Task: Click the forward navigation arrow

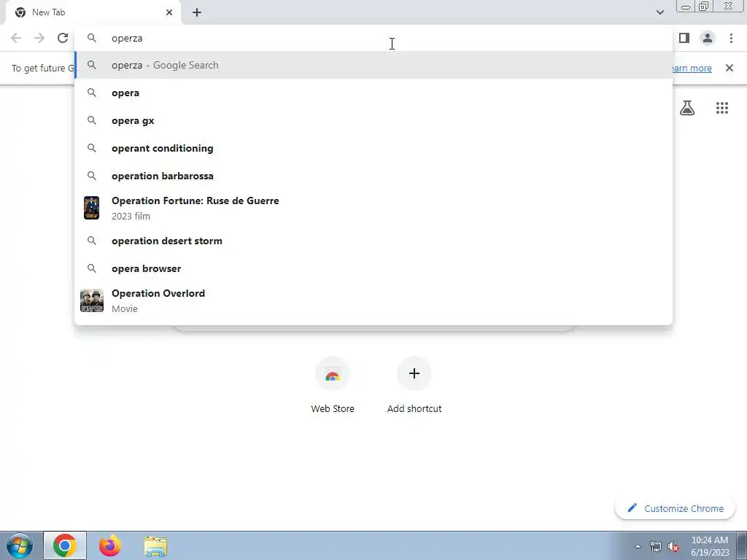Action: (x=39, y=38)
